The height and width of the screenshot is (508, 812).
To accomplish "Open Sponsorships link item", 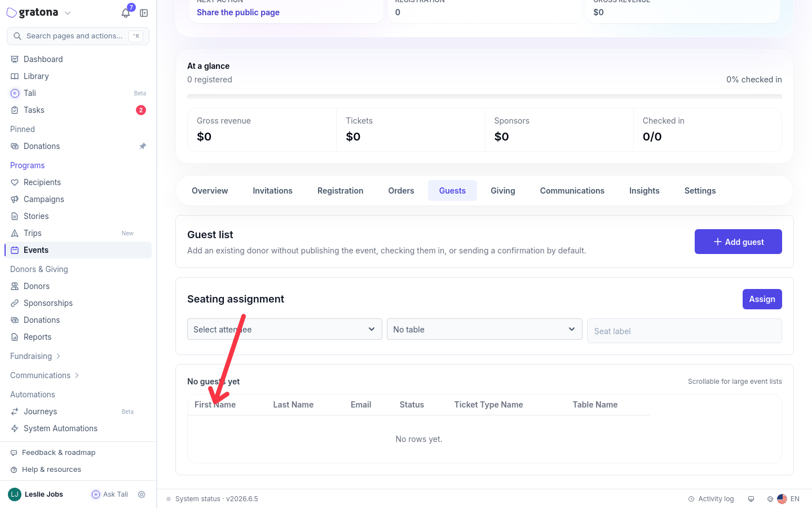I will 78,303.
